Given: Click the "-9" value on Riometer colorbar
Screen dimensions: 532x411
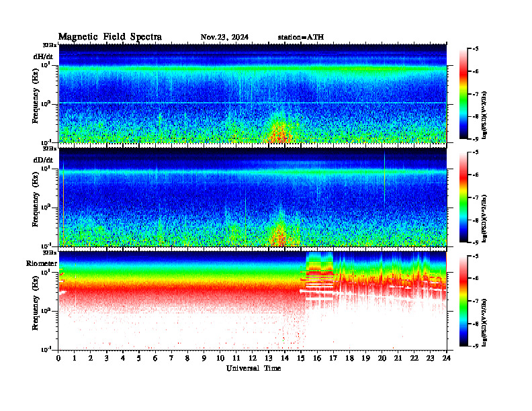Looking at the screenshot, I should (476, 346).
